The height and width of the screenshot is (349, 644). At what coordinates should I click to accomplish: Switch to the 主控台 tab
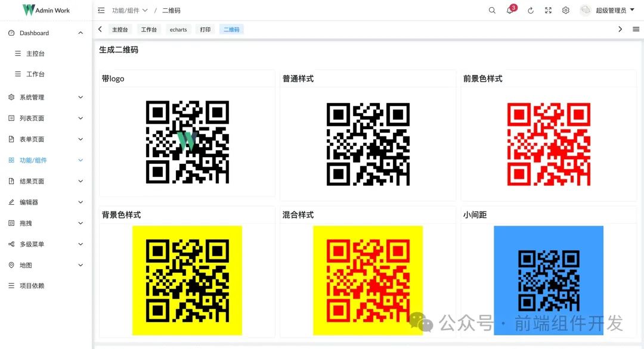pyautogui.click(x=120, y=30)
